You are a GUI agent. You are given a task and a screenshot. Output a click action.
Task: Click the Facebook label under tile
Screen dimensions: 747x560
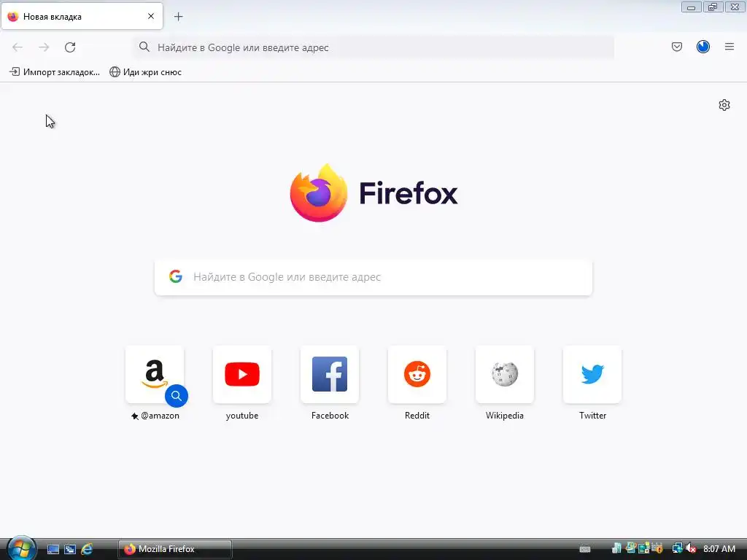[330, 416]
